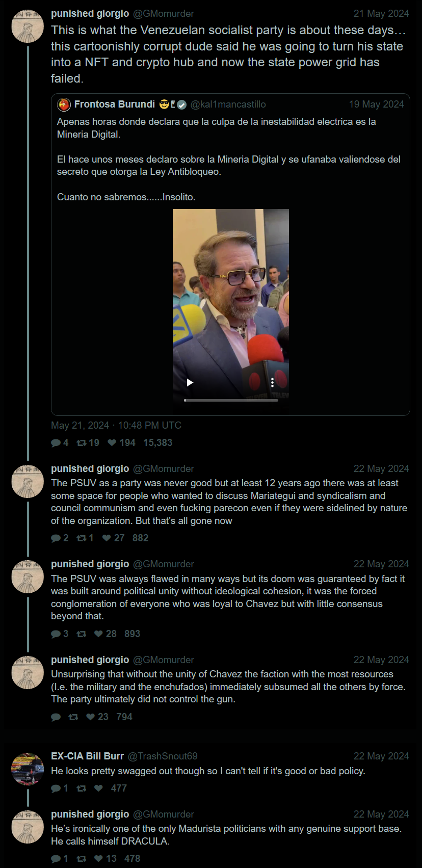The image size is (422, 868).
Task: Open the video three-dot options menu
Action: [x=272, y=382]
